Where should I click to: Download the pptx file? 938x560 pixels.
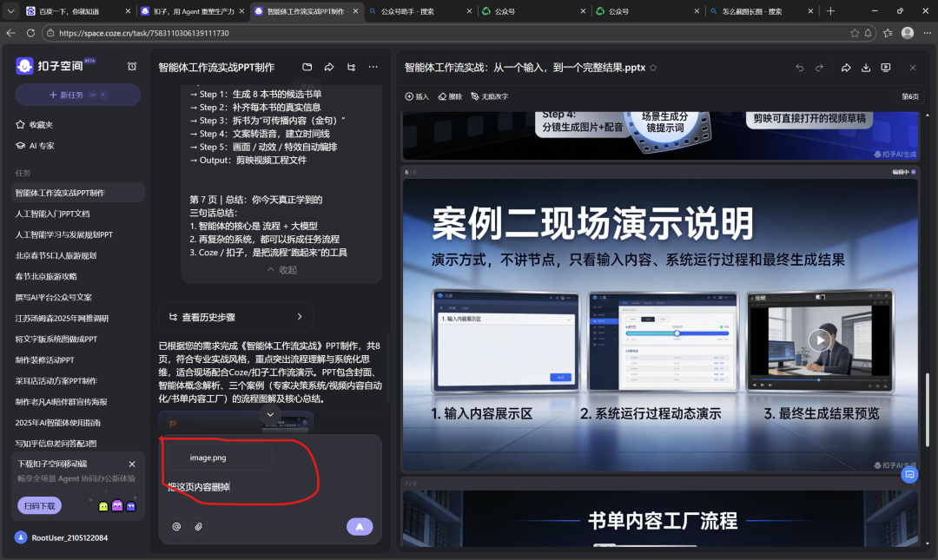[866, 68]
